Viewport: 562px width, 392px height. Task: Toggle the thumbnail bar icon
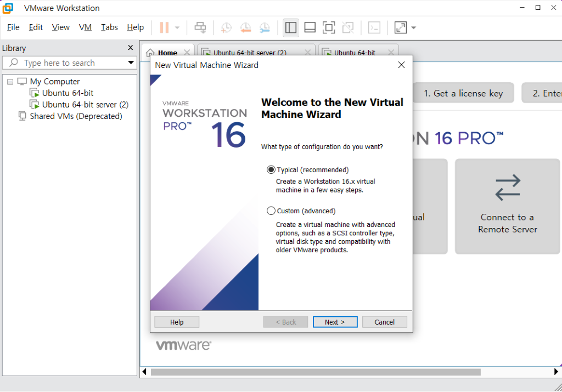(310, 27)
